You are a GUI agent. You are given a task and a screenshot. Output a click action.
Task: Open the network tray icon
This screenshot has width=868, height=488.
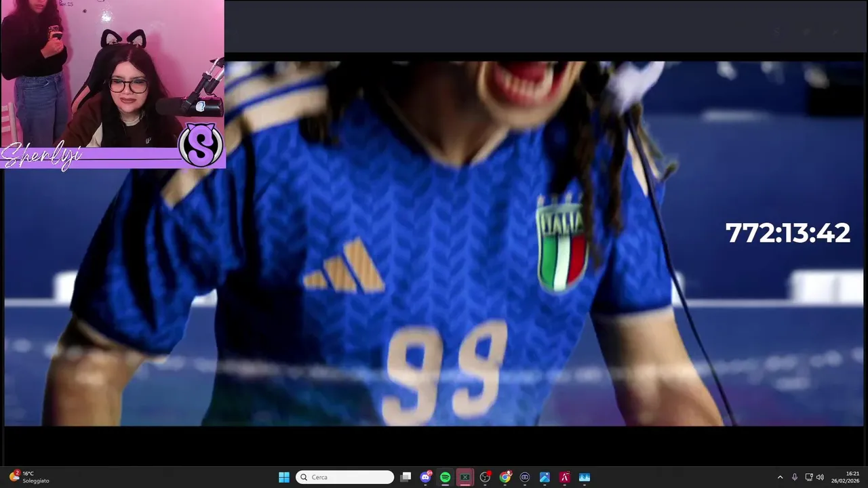[x=808, y=477]
